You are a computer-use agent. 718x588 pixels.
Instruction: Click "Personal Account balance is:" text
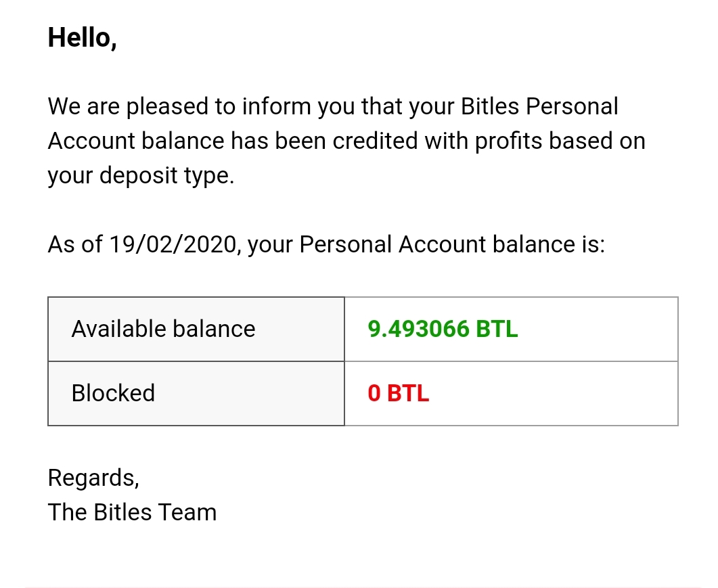[x=451, y=244]
